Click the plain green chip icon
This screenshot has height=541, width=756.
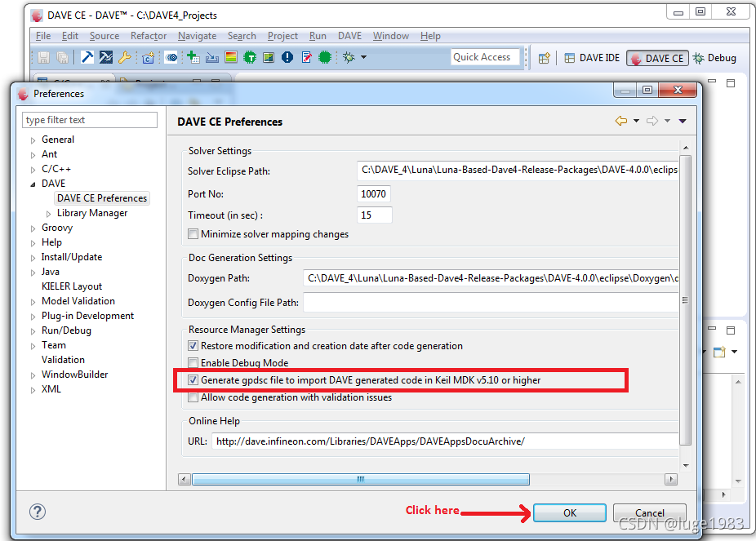click(x=325, y=58)
